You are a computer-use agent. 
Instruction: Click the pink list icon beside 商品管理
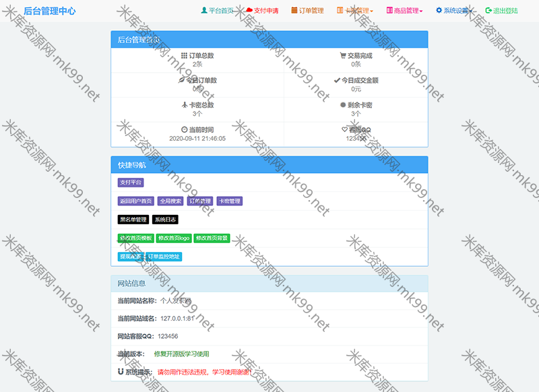pos(389,10)
